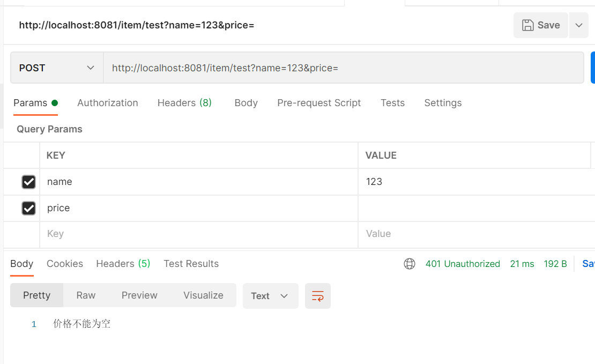
Task: Select the Preview view button
Action: (x=139, y=295)
